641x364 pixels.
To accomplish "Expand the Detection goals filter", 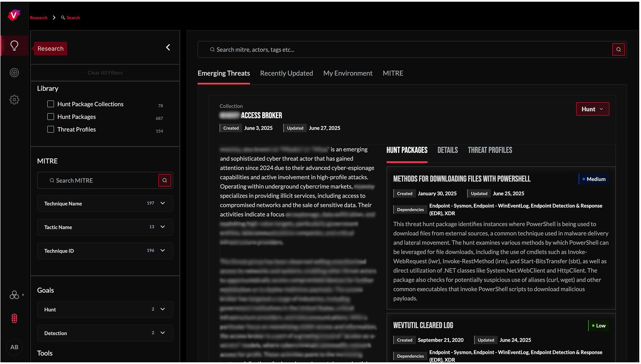I will [105, 333].
